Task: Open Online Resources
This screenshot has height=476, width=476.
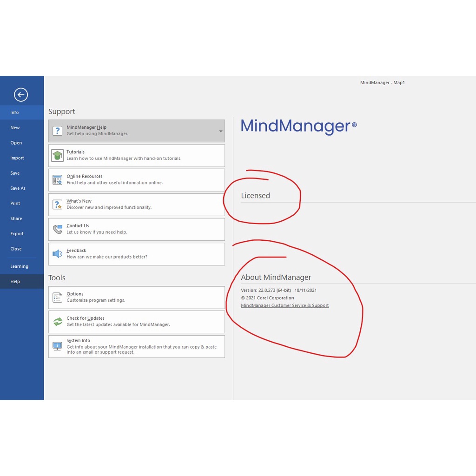Action: coord(137,180)
